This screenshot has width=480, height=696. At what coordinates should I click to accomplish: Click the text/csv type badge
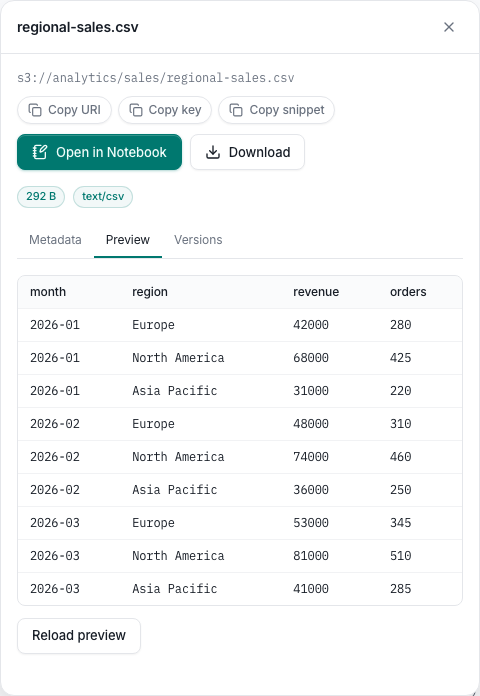(x=103, y=196)
